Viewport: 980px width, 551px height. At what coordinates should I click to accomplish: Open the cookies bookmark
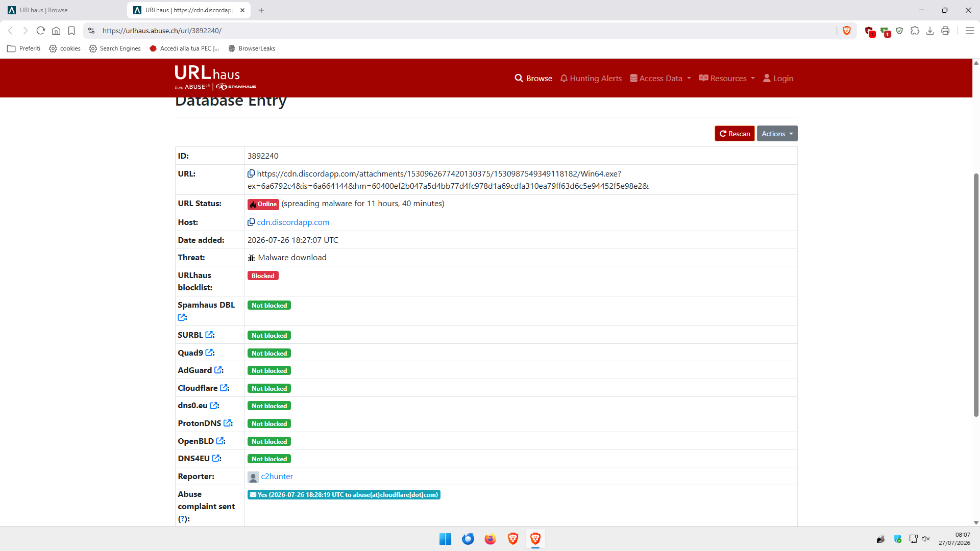(65, 48)
